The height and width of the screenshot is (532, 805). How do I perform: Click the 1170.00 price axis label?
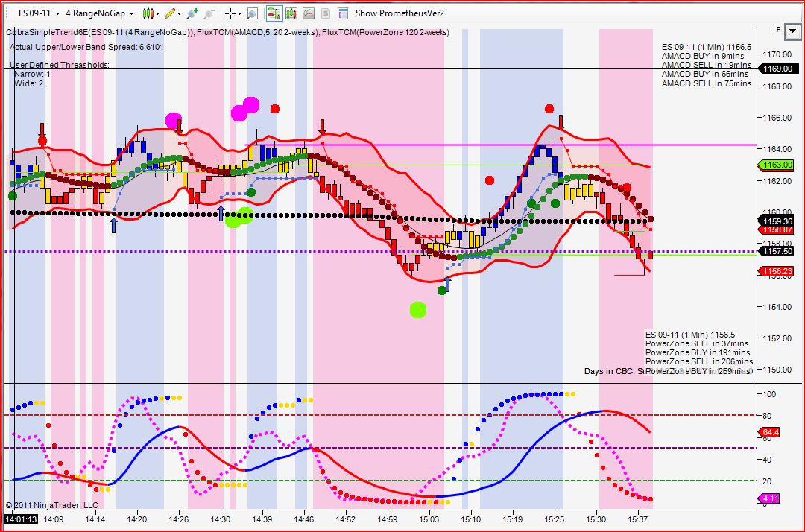(x=777, y=54)
